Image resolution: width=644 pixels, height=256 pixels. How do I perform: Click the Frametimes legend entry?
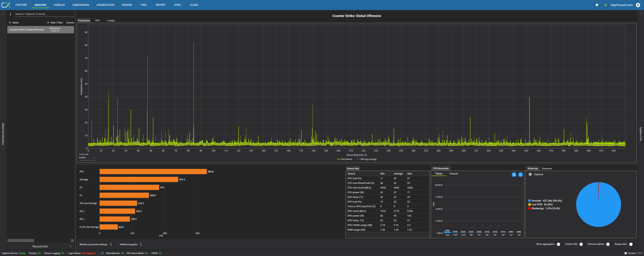(x=344, y=159)
